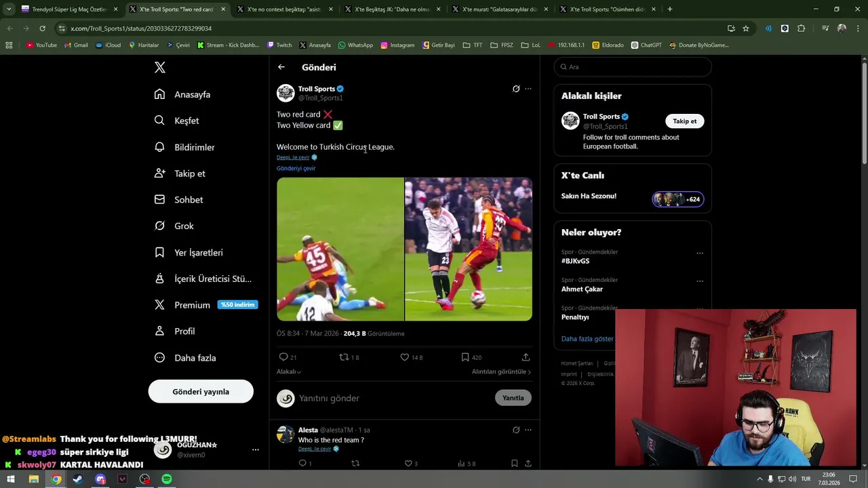This screenshot has height=488, width=868.
Task: Click reply icon with 21 replies
Action: [x=283, y=357]
